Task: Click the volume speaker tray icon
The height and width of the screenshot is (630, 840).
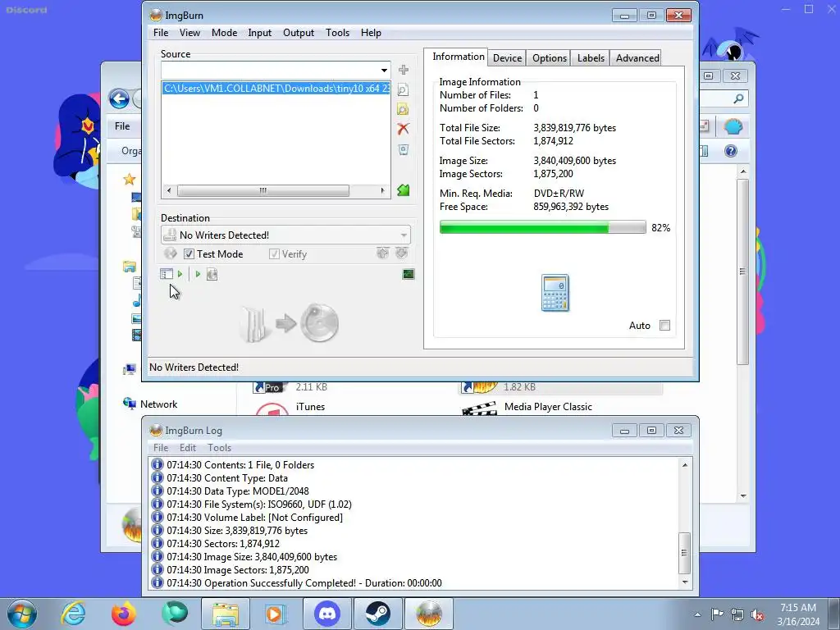Action: pyautogui.click(x=757, y=614)
